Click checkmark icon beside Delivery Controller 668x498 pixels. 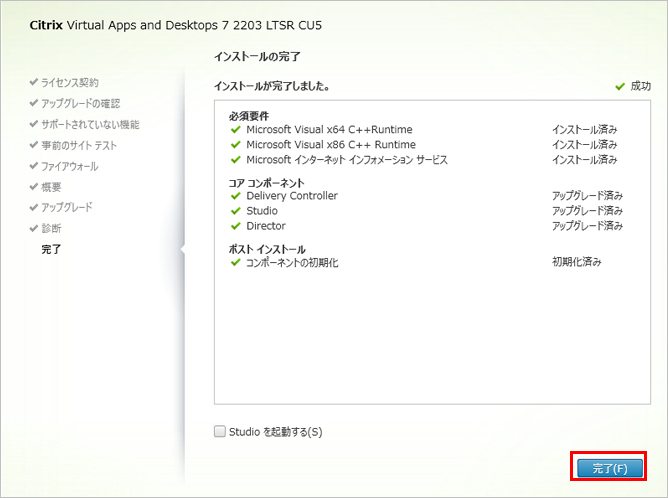click(236, 196)
